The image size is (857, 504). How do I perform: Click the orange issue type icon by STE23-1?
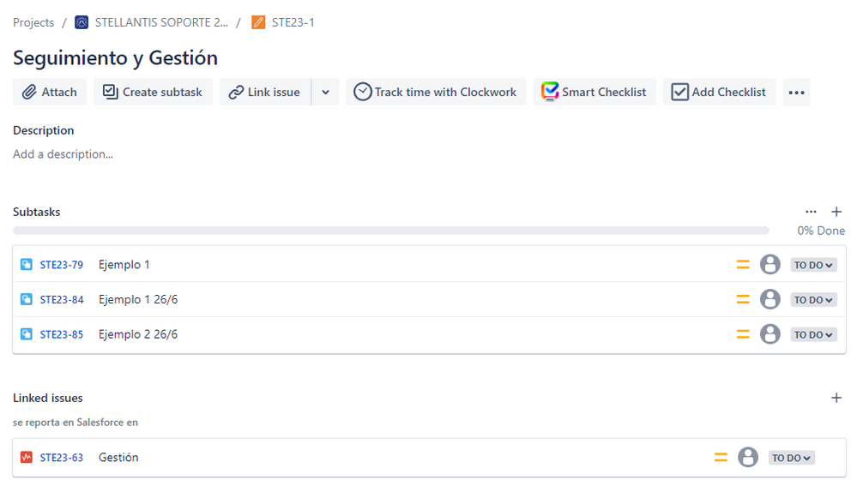[x=258, y=22]
